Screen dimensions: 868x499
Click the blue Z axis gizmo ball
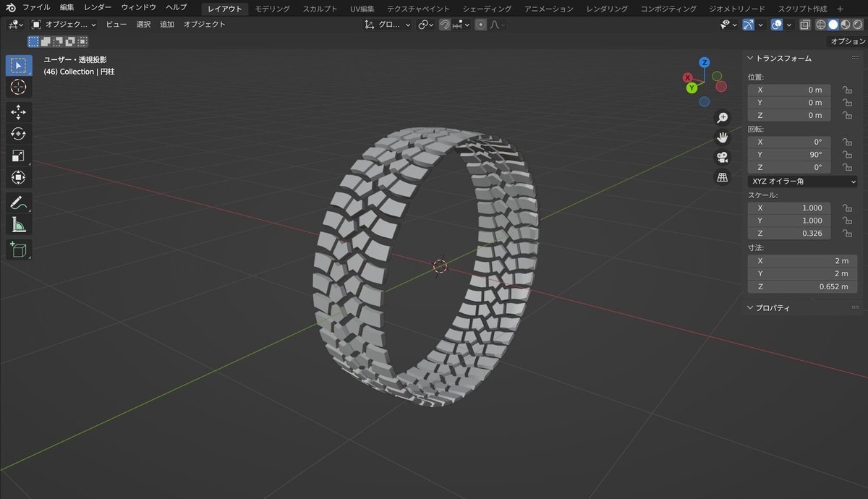pyautogui.click(x=705, y=63)
